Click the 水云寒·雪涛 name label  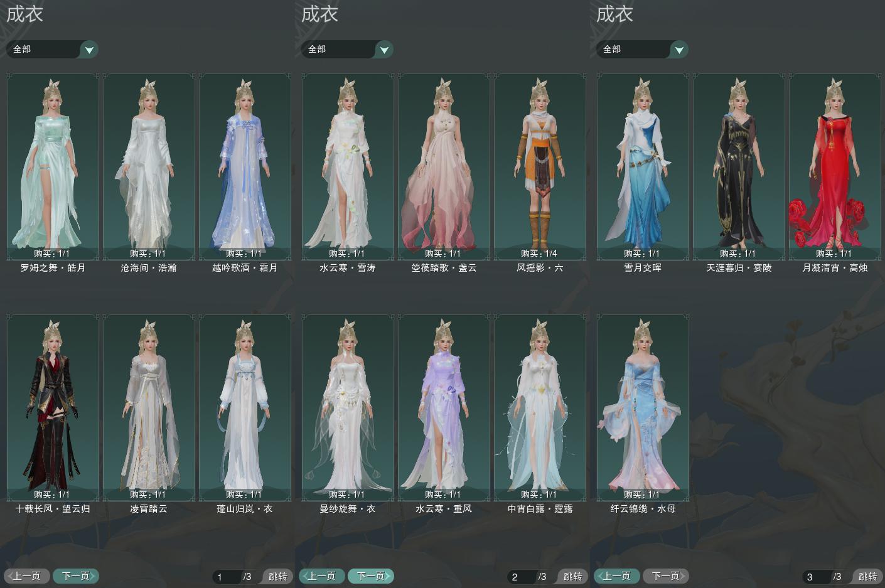coord(348,268)
